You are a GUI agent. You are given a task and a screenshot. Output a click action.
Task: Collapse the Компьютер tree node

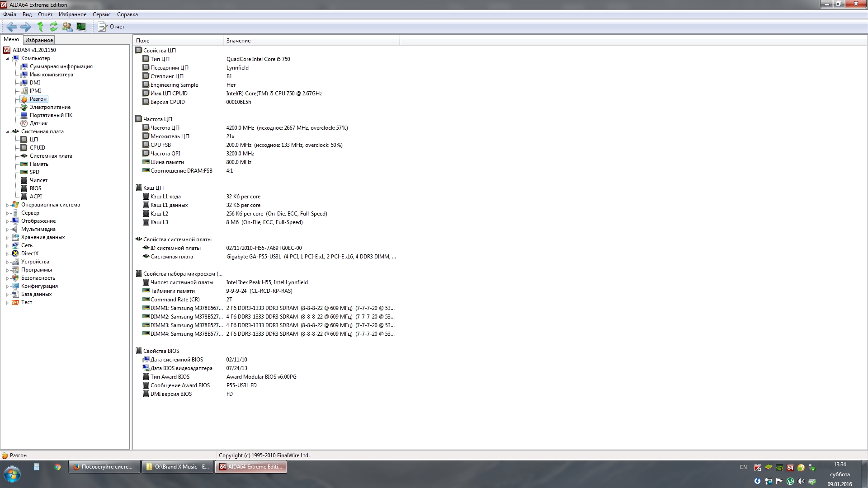coord(7,59)
